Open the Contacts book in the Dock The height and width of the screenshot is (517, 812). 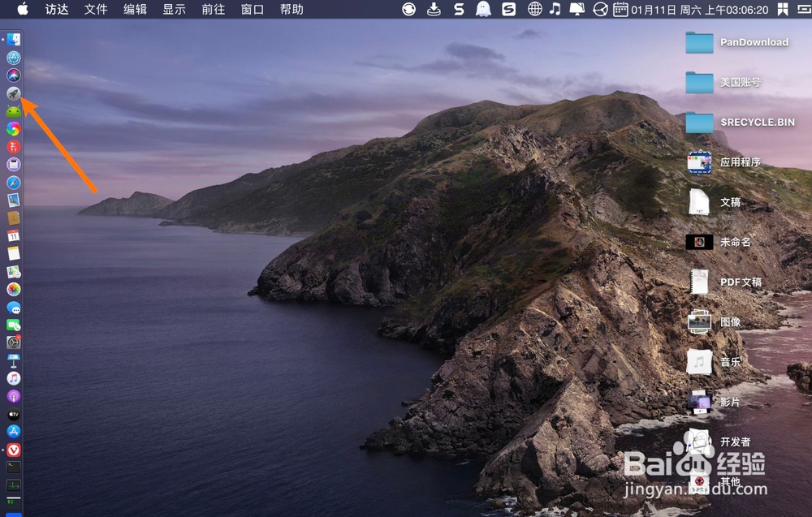click(x=14, y=218)
